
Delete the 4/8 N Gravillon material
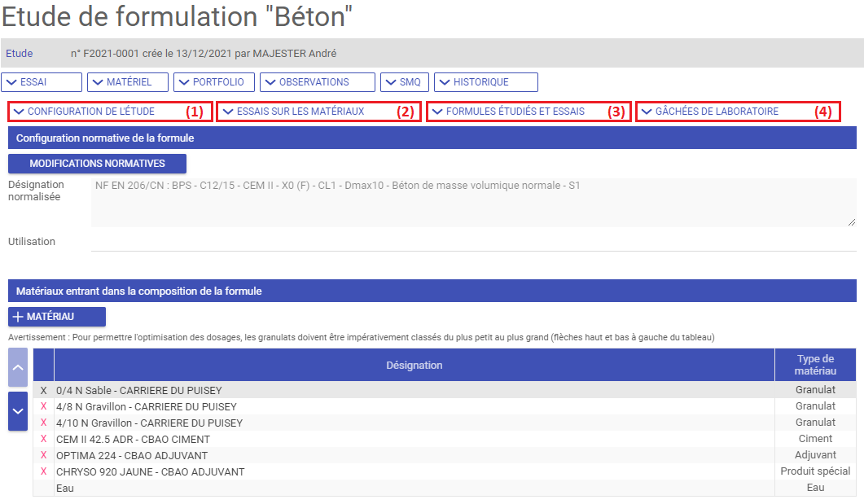(43, 406)
